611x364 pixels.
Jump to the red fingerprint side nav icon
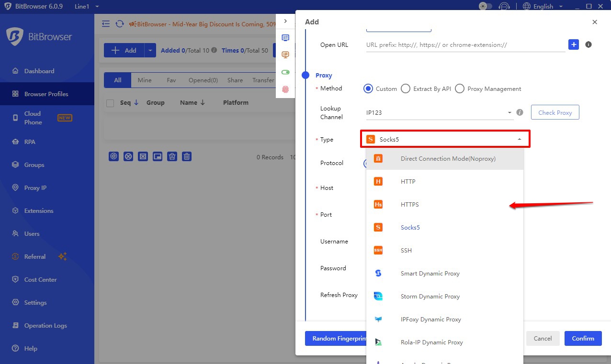(285, 89)
